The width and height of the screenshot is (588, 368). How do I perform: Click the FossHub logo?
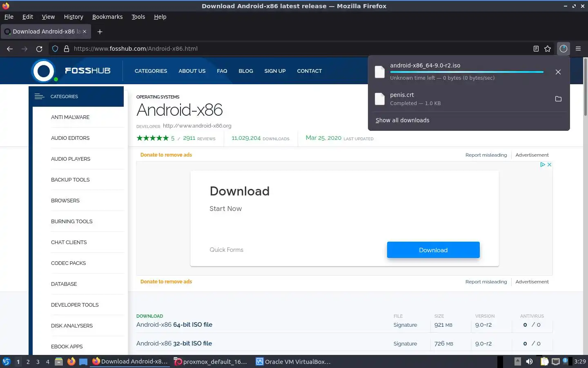pyautogui.click(x=71, y=71)
